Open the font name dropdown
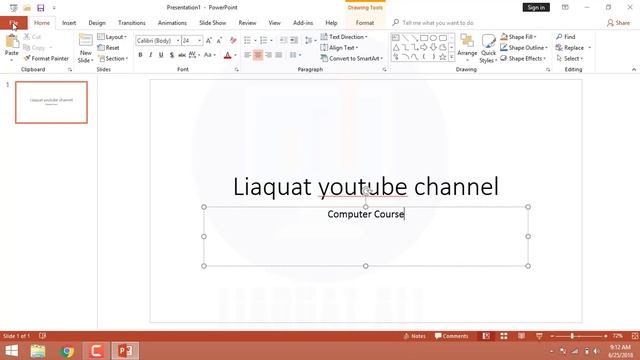Image resolution: width=640 pixels, height=360 pixels. coord(178,41)
